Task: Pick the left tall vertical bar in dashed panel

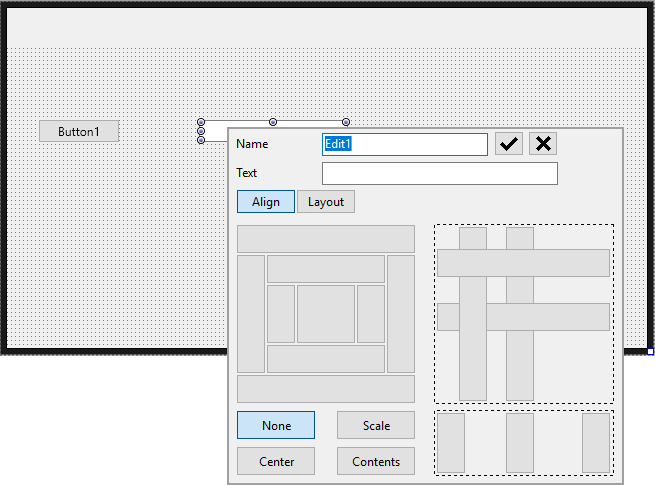Action: (x=473, y=314)
